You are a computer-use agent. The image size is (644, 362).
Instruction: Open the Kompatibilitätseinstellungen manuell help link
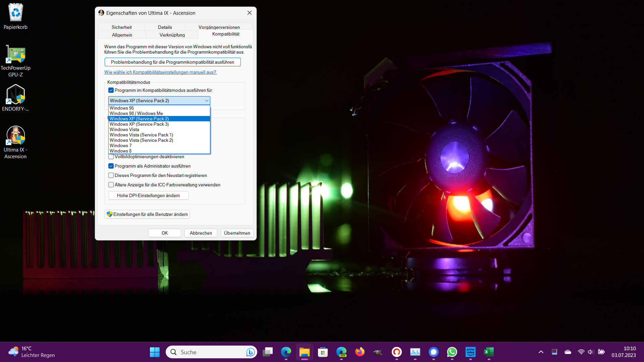point(160,72)
